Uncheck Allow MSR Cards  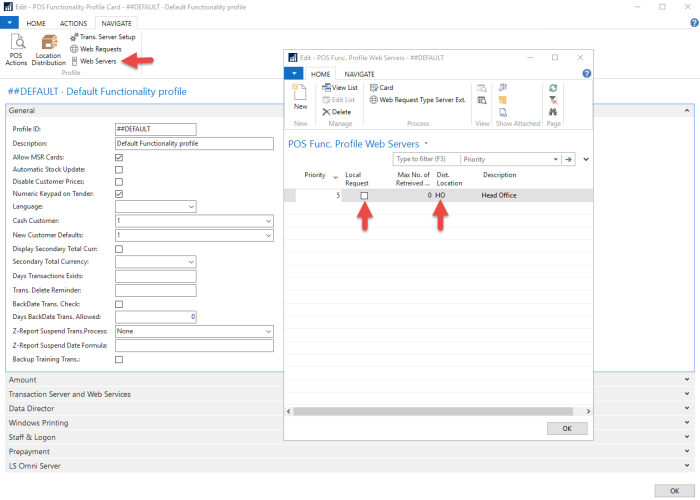pyautogui.click(x=119, y=157)
